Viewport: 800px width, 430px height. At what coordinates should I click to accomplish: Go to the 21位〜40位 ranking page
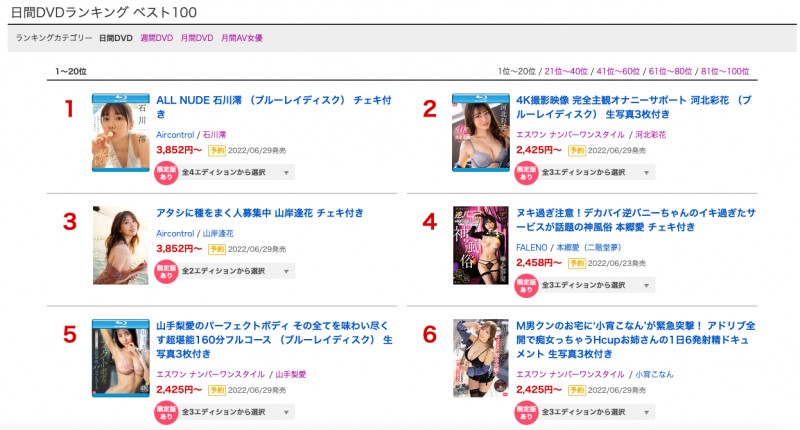pos(567,72)
